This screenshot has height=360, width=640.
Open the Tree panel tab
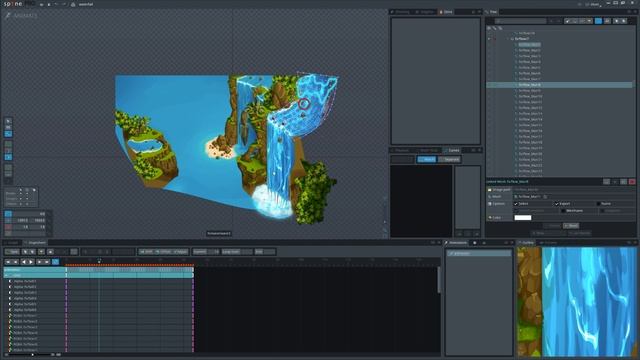pyautogui.click(x=492, y=12)
